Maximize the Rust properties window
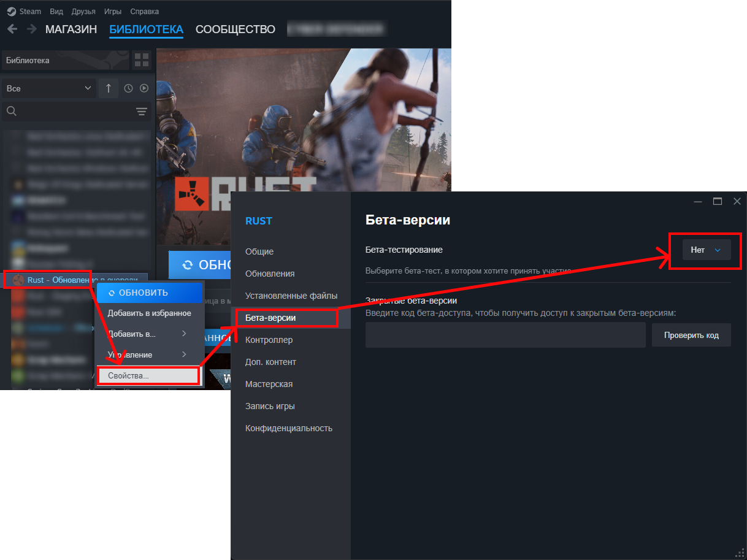 point(717,202)
